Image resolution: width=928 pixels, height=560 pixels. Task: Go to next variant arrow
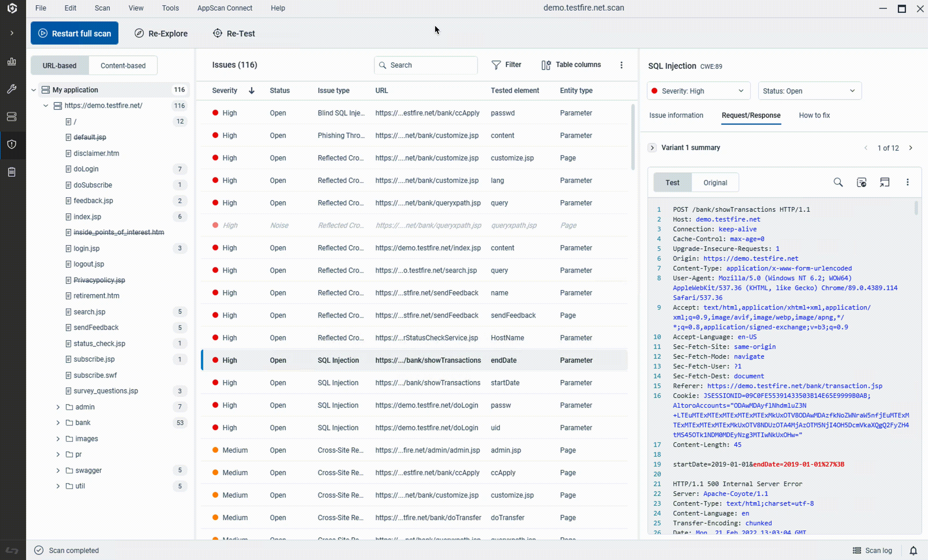[x=911, y=148]
